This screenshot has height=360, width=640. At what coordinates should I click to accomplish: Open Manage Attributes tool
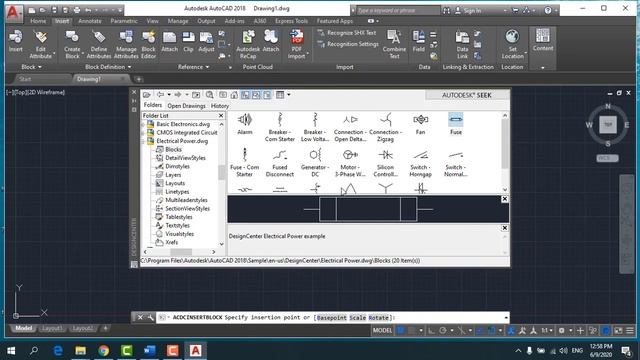[x=126, y=44]
